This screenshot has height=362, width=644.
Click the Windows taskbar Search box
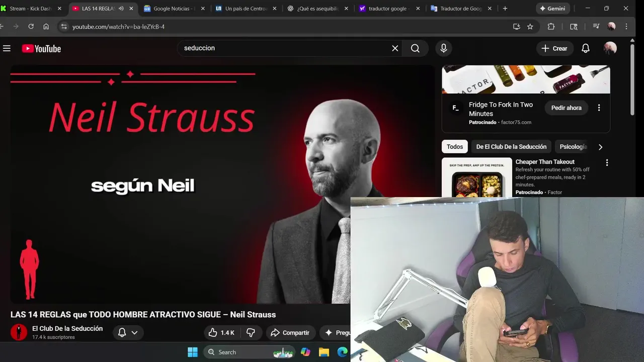tap(250, 352)
